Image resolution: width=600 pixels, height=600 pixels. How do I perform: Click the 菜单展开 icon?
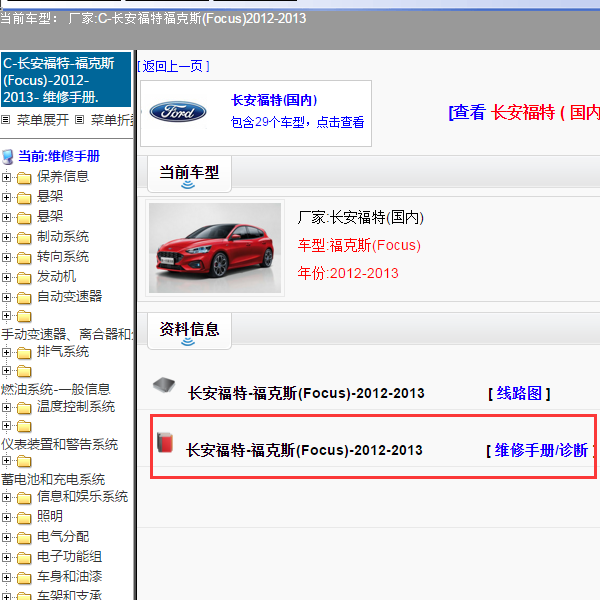[5, 120]
